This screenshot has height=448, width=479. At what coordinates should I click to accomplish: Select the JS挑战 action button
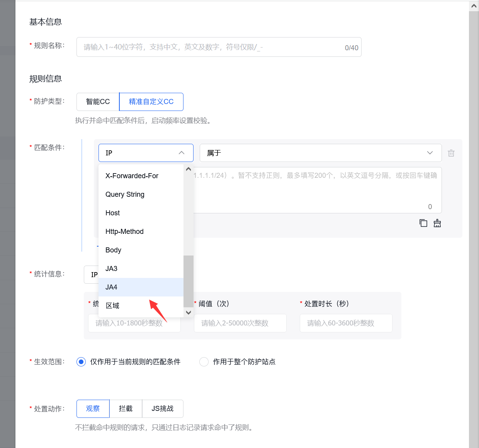(x=163, y=409)
